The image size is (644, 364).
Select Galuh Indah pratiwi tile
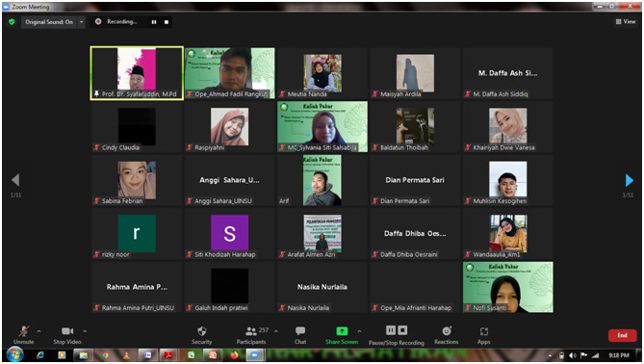[x=230, y=287]
